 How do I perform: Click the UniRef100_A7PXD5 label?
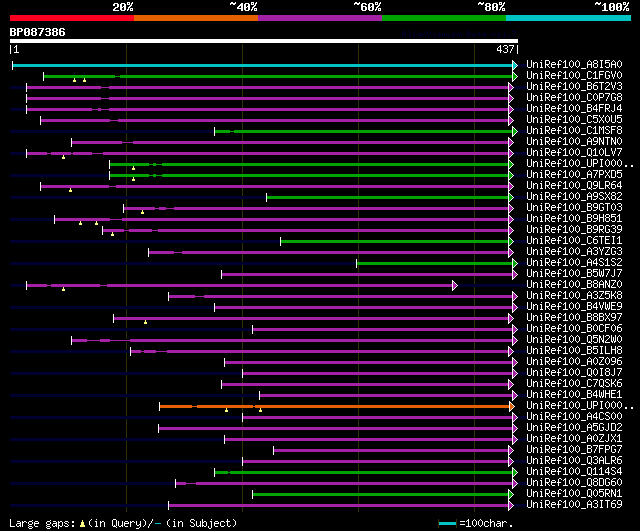click(x=574, y=175)
